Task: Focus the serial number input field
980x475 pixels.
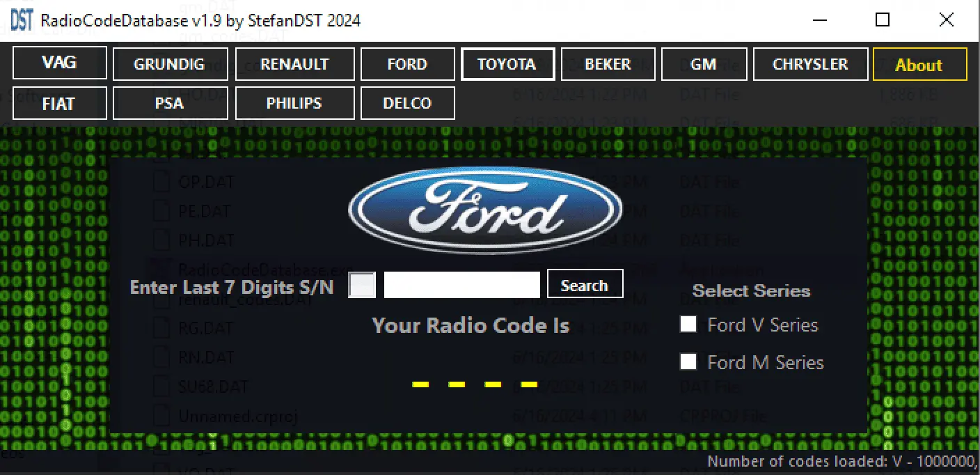Action: 462,285
